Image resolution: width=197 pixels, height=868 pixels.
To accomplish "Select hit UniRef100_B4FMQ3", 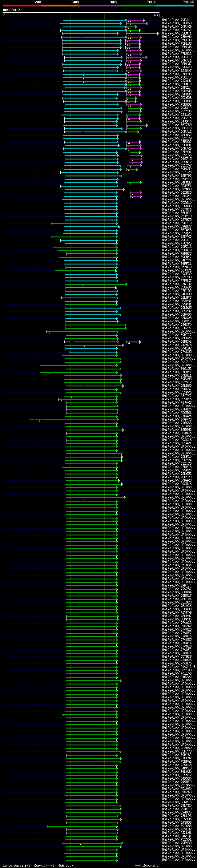I will [x=177, y=183].
